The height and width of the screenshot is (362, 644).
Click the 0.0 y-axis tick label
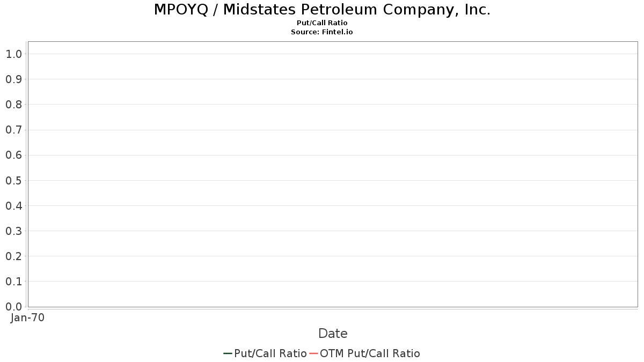click(13, 306)
